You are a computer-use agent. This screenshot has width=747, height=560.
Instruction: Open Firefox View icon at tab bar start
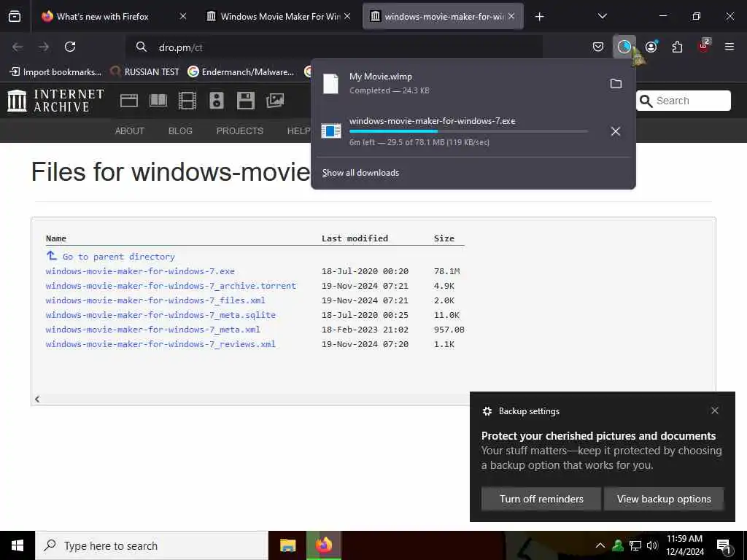[15, 17]
